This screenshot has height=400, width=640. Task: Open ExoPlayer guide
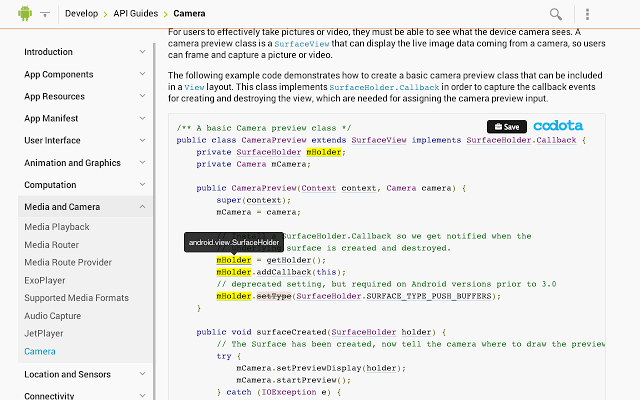(44, 280)
